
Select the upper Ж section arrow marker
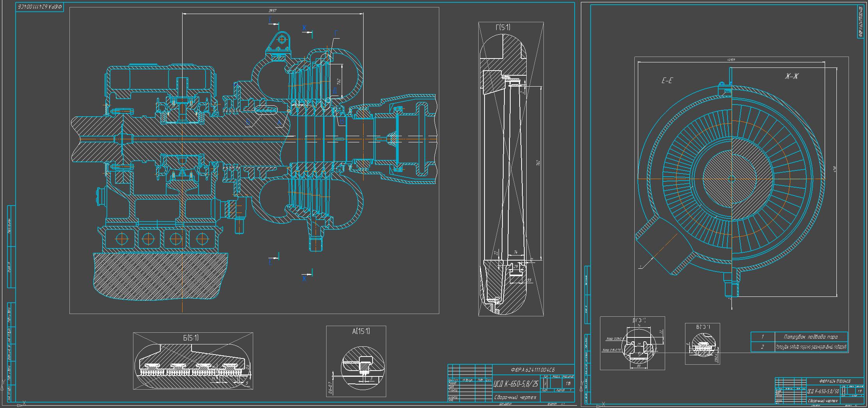305,28
